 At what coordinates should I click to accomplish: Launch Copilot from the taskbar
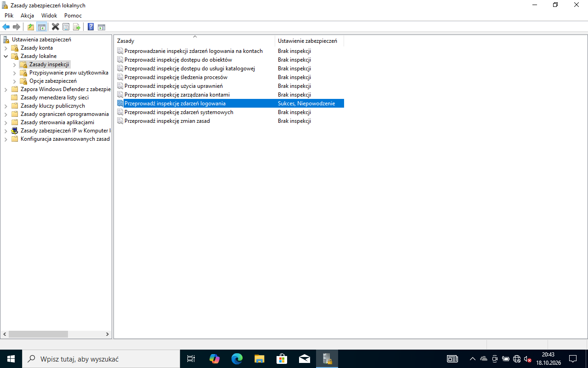[x=214, y=359]
